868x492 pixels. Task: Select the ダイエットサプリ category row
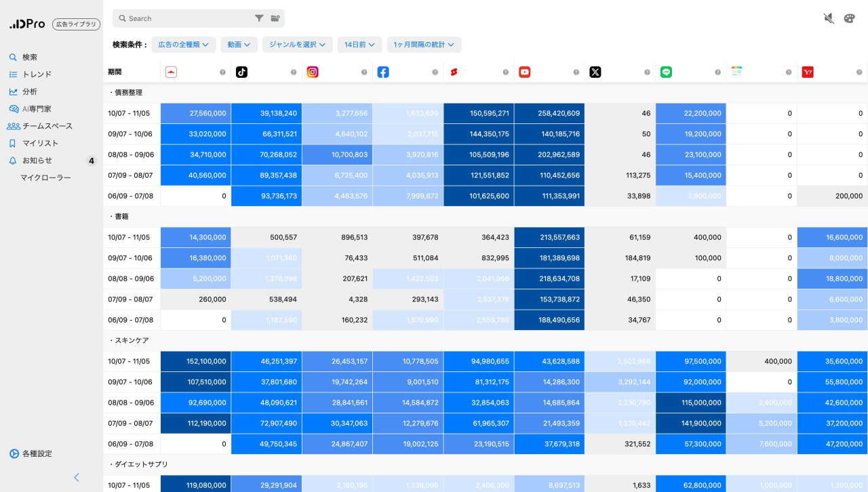click(x=486, y=465)
